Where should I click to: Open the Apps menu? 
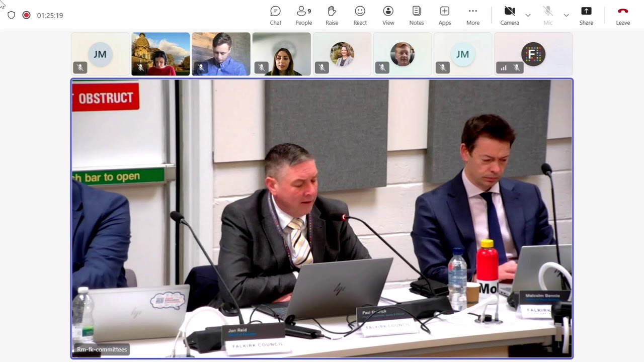[444, 16]
